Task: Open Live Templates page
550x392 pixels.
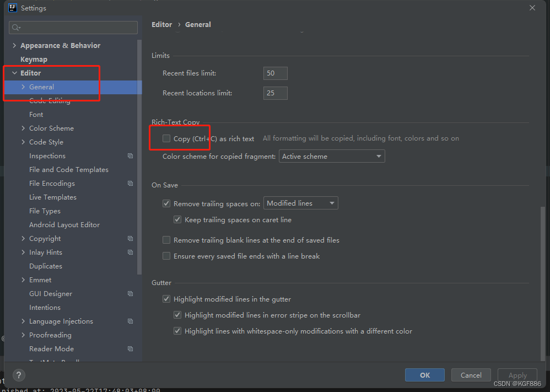Action: [x=52, y=197]
